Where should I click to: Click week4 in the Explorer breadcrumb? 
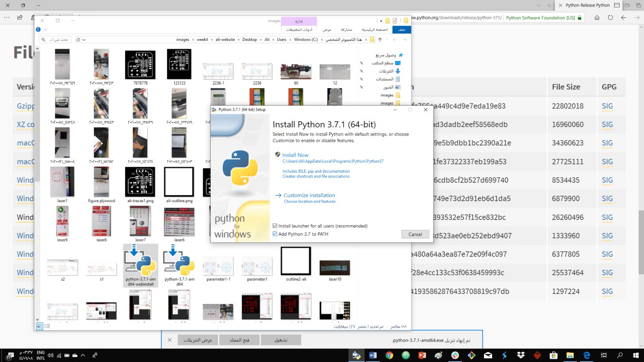pos(202,40)
